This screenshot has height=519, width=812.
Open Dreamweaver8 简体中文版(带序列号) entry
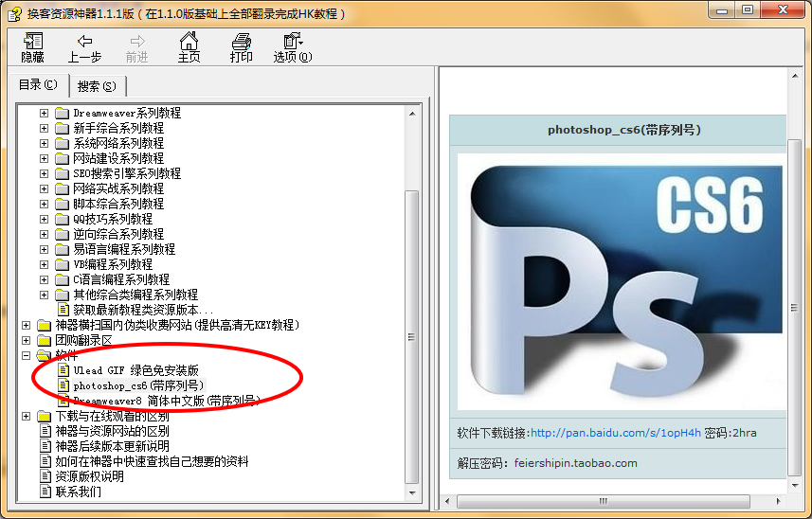tap(166, 401)
